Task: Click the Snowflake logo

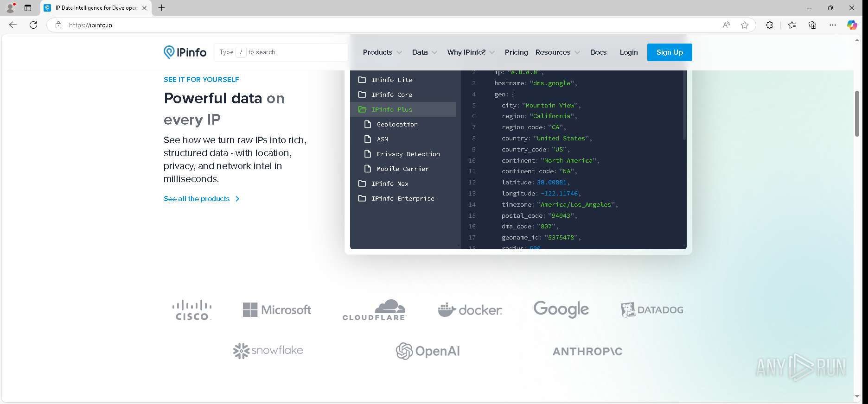Action: 268,351
